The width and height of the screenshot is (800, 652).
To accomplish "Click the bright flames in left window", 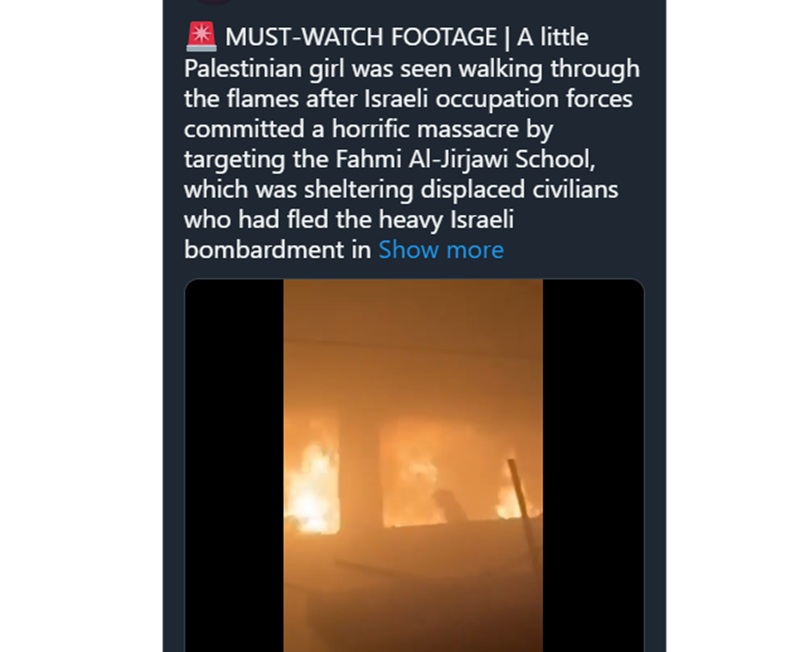I will (x=311, y=490).
